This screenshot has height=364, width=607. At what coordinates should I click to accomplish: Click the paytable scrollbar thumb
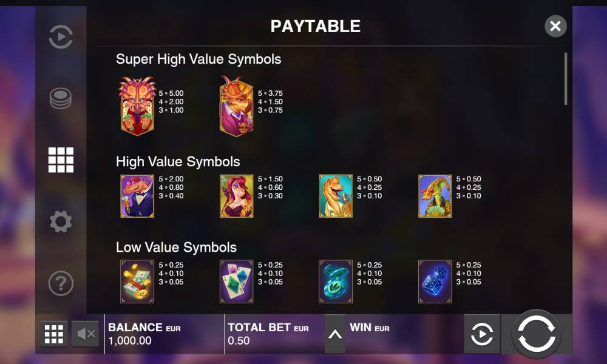coord(566,79)
